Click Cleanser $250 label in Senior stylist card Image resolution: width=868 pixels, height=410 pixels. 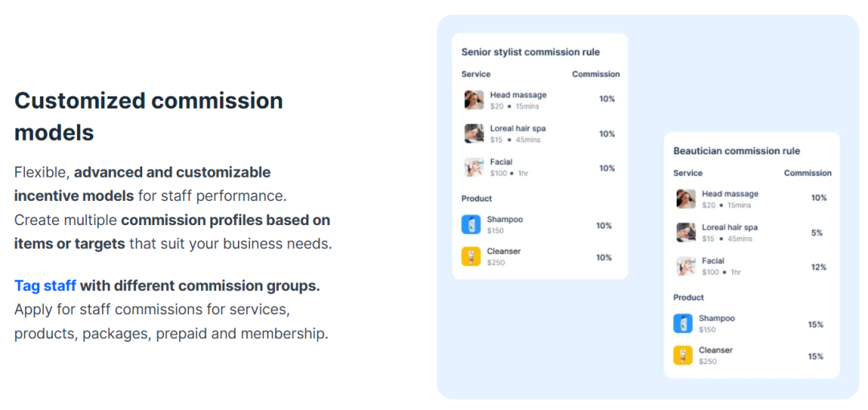click(503, 256)
